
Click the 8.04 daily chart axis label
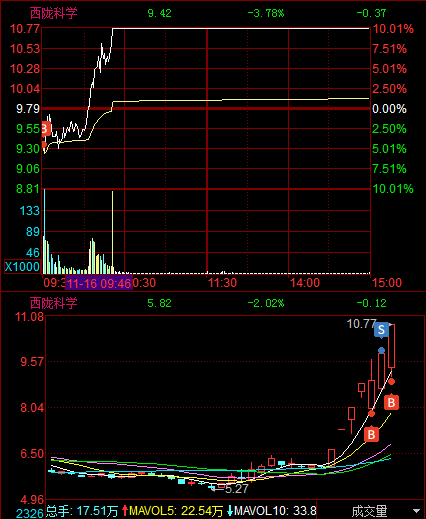pos(32,408)
